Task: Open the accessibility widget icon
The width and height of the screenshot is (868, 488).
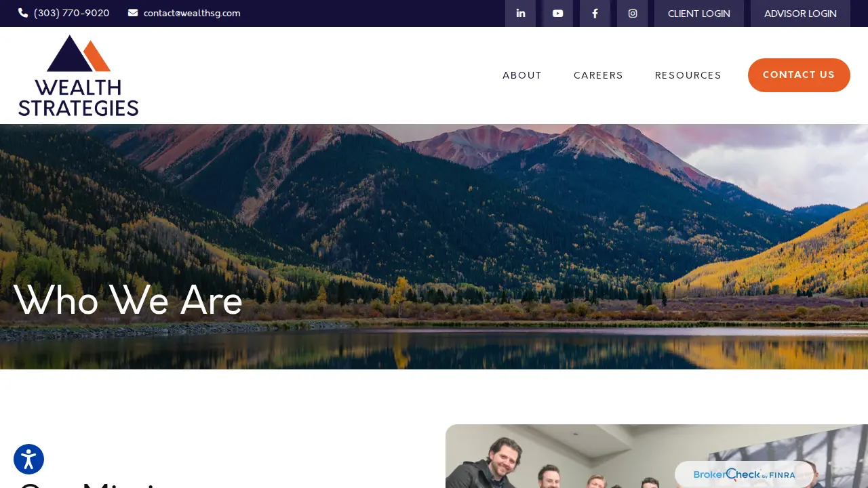Action: 28,459
